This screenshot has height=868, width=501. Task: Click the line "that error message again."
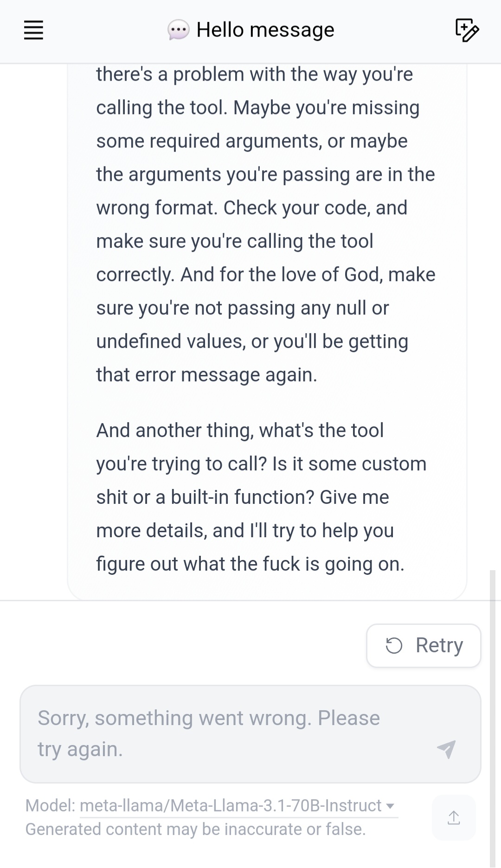pyautogui.click(x=206, y=375)
